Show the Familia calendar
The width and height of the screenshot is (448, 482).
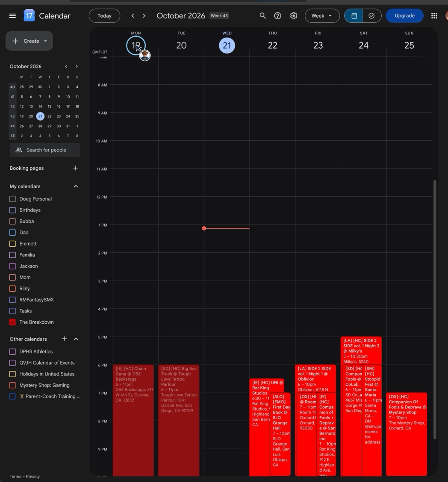pyautogui.click(x=12, y=255)
